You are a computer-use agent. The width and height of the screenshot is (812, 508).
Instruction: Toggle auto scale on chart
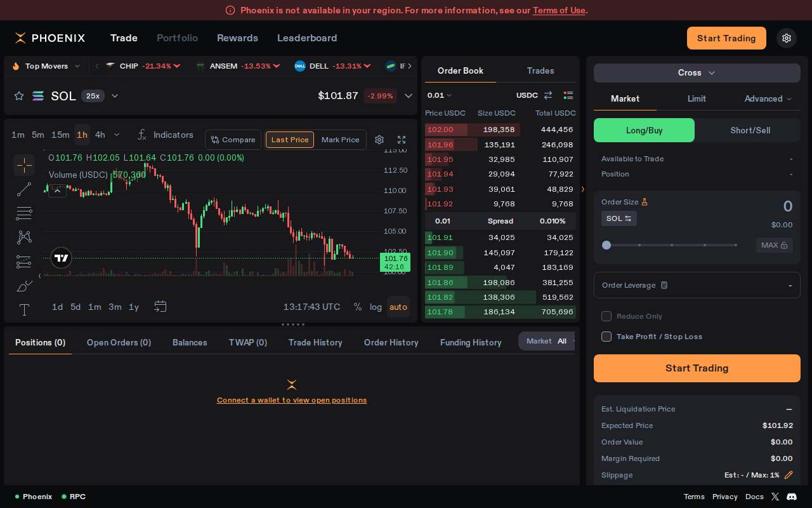(x=398, y=307)
